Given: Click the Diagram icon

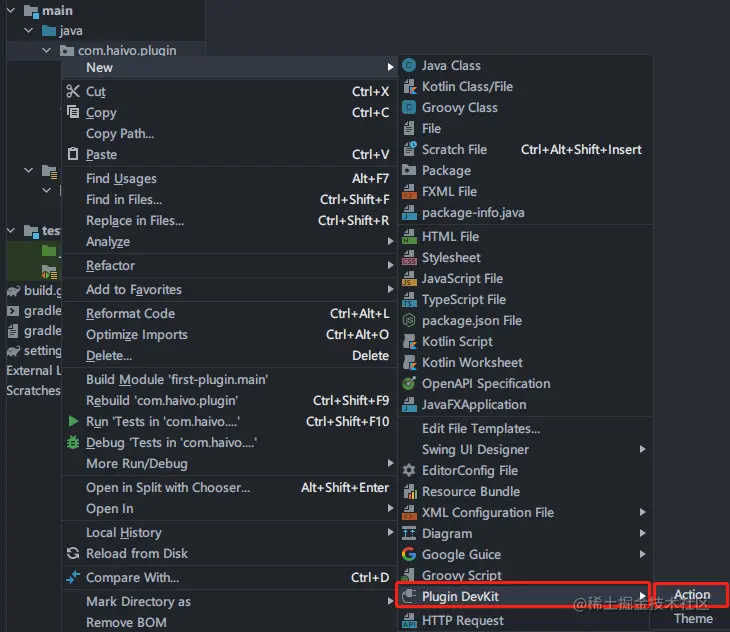Looking at the screenshot, I should coord(409,533).
